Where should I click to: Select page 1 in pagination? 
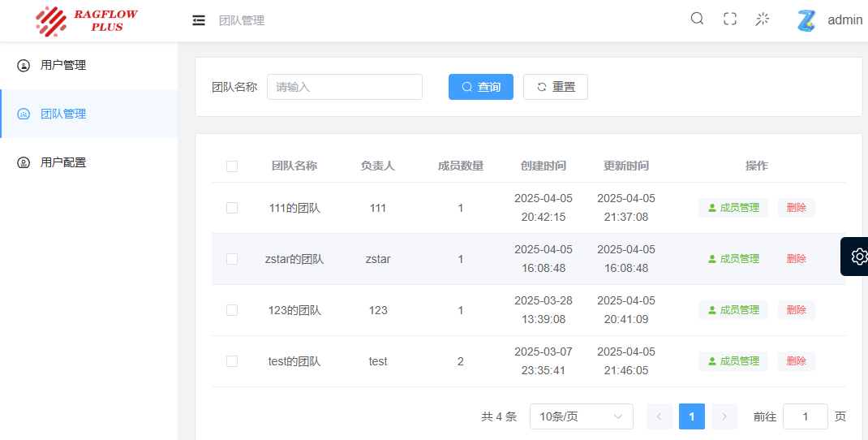tap(691, 416)
